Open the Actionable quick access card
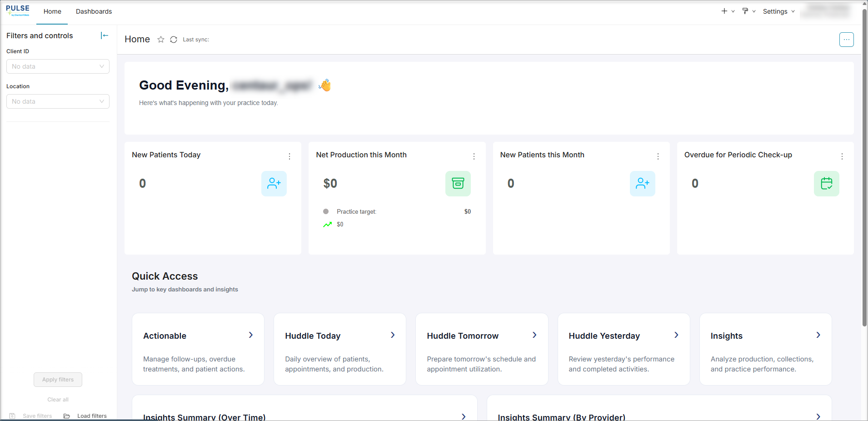The width and height of the screenshot is (868, 421). (x=198, y=349)
